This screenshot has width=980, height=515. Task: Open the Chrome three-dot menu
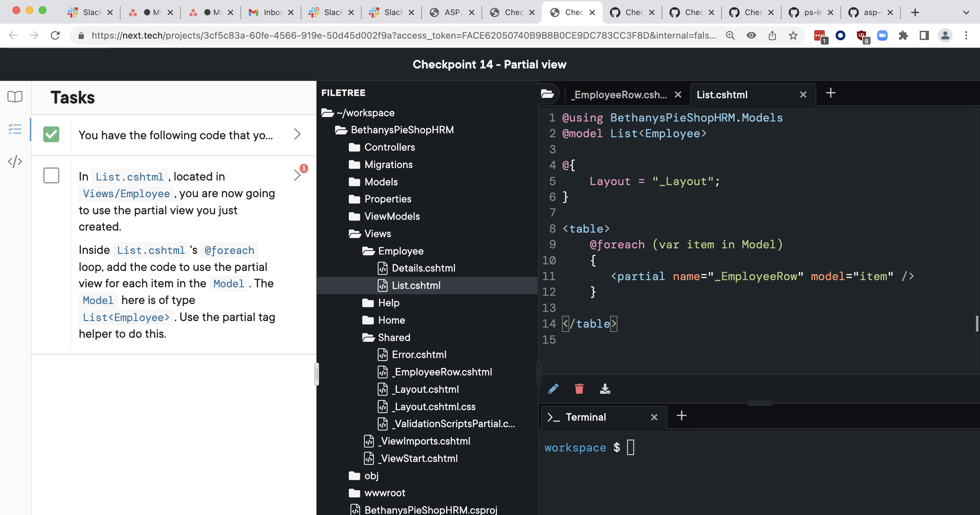click(966, 35)
